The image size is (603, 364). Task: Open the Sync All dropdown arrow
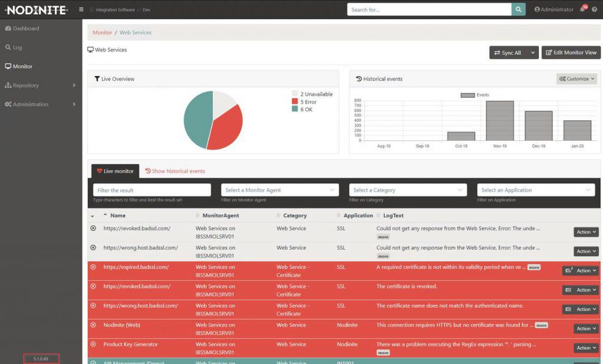point(532,52)
